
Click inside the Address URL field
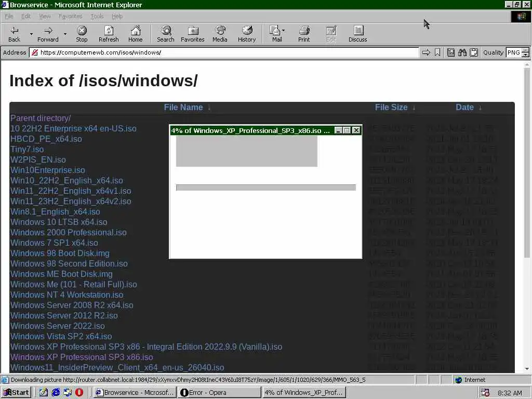[224, 52]
